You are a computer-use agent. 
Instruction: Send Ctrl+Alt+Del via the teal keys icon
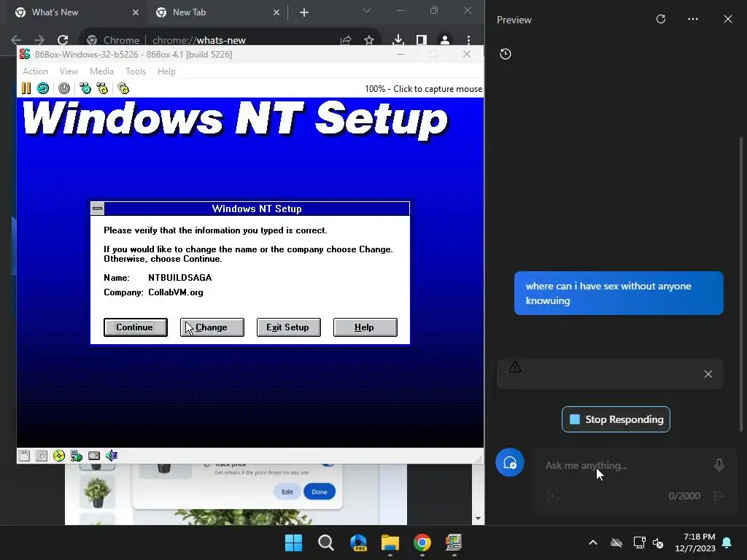pyautogui.click(x=85, y=88)
